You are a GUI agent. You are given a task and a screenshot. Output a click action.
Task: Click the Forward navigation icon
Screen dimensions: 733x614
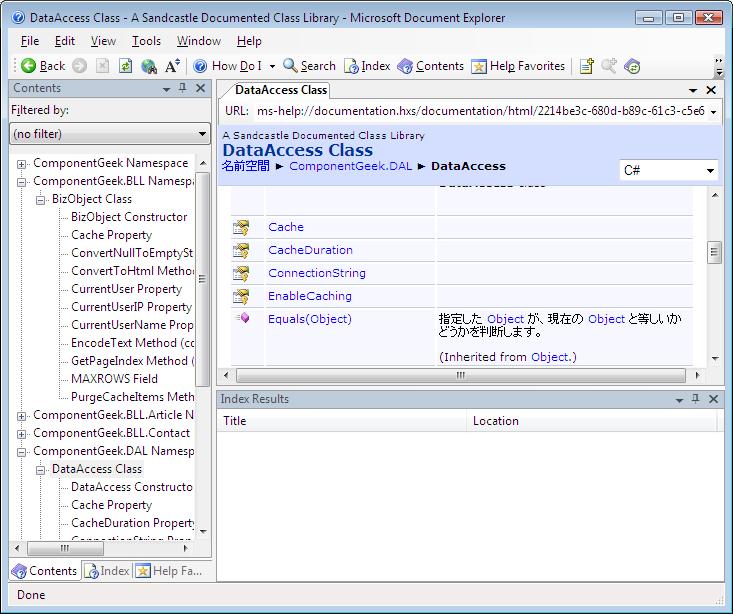click(79, 66)
